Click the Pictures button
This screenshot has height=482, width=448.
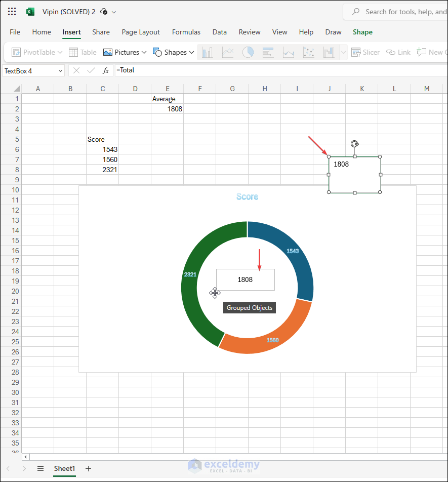click(x=121, y=52)
